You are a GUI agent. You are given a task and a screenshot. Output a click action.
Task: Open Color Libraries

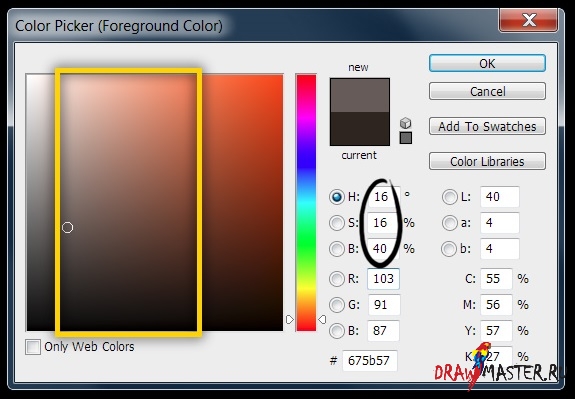tap(487, 161)
